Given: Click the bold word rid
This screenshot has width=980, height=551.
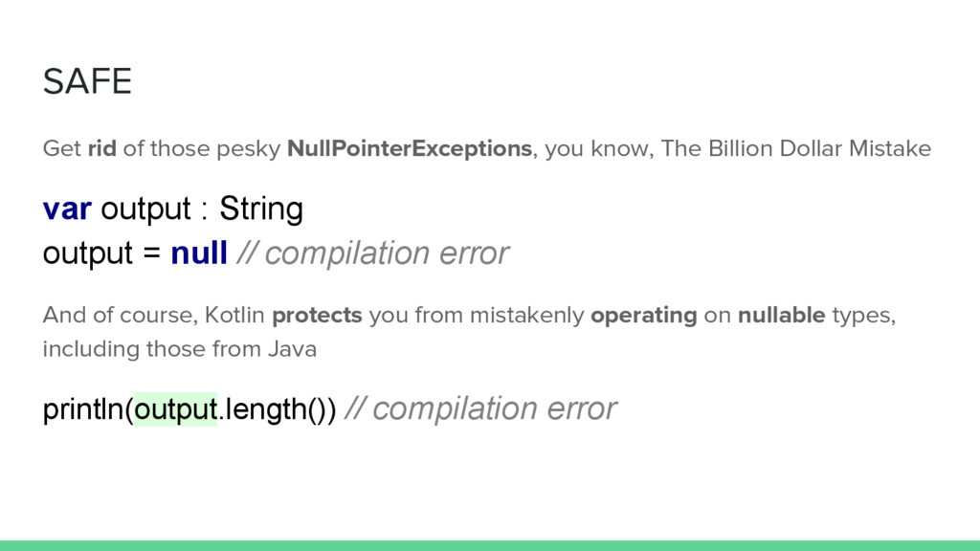Looking at the screenshot, I should tap(101, 148).
